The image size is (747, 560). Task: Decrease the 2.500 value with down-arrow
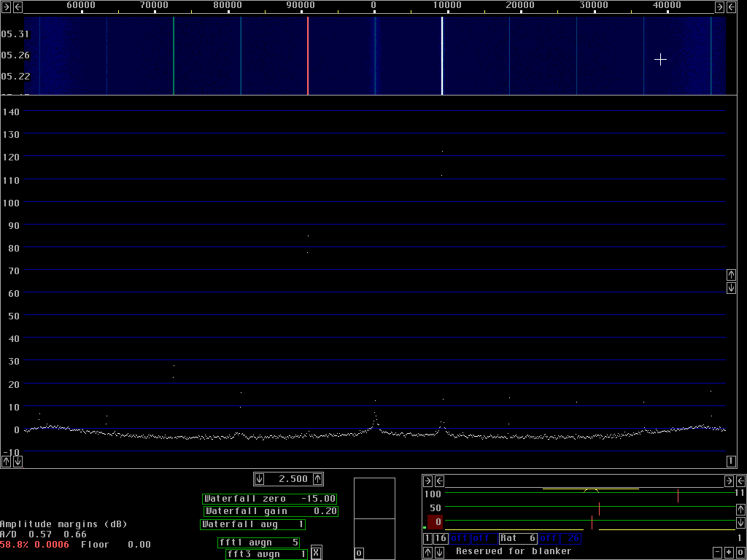[x=259, y=479]
